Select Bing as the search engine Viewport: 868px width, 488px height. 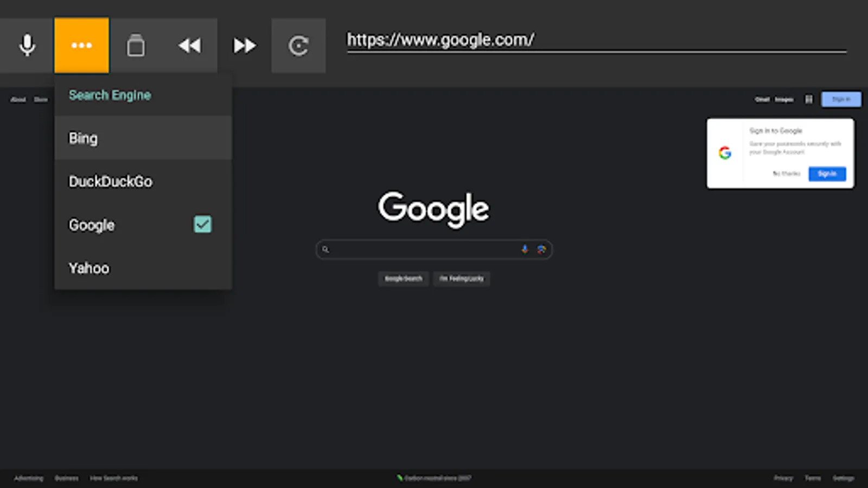pos(143,138)
